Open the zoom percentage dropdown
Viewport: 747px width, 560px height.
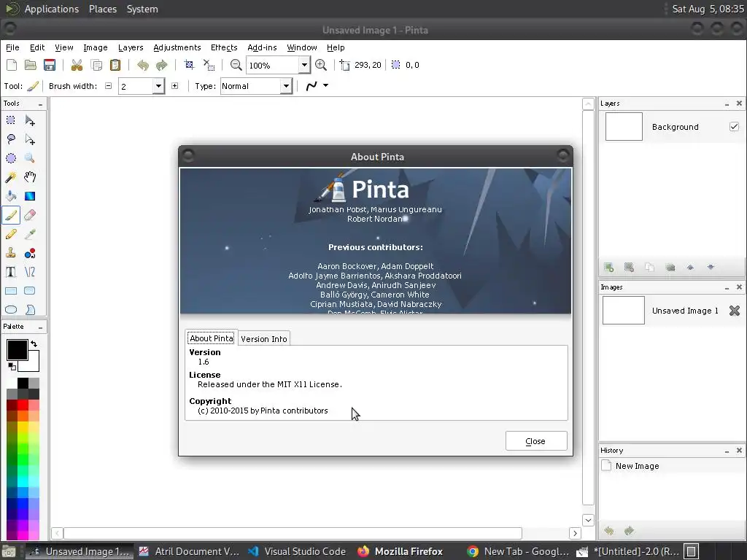tap(304, 65)
